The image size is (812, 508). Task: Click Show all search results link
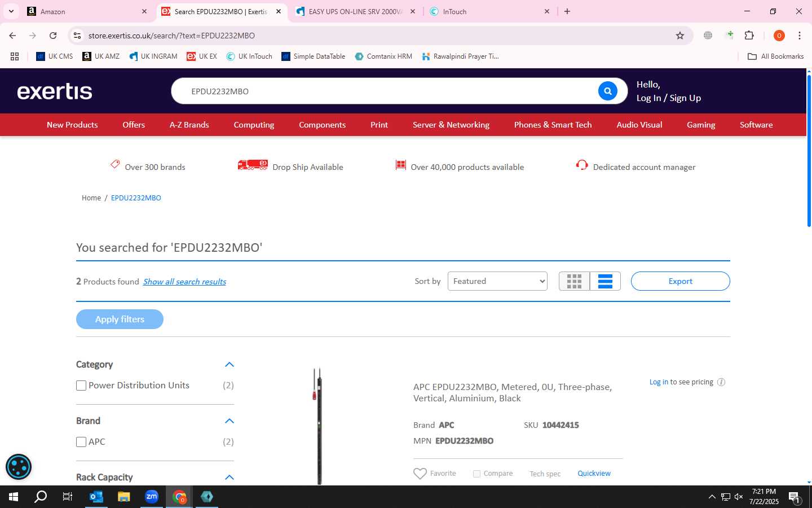[184, 282]
